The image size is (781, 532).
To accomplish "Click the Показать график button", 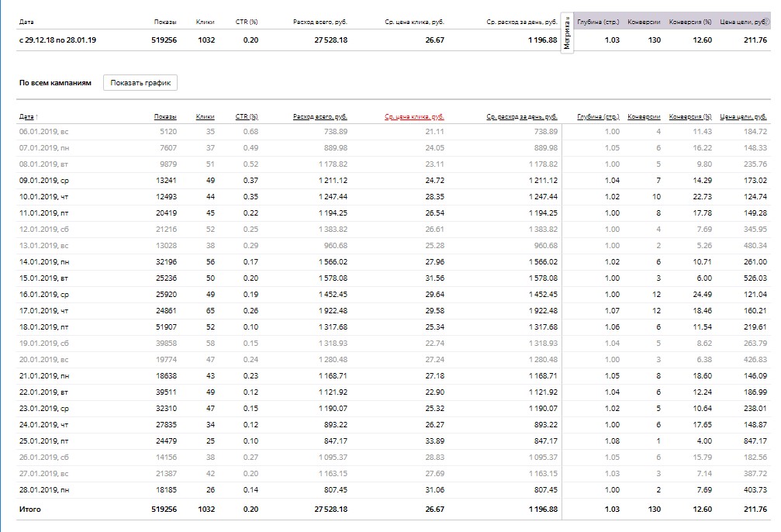I will pos(140,83).
